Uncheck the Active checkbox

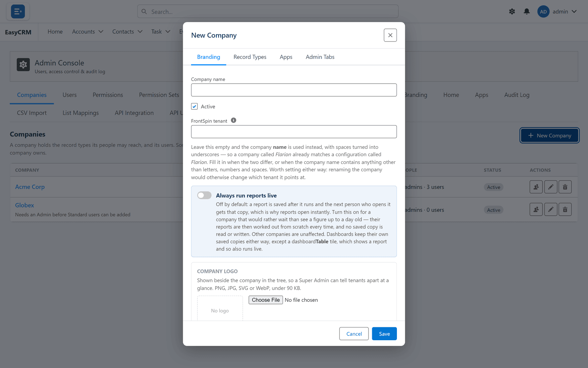[194, 106]
